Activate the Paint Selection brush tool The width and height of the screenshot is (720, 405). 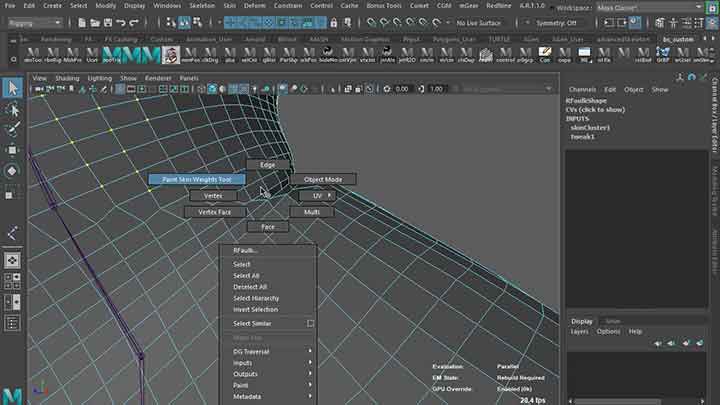point(12,130)
